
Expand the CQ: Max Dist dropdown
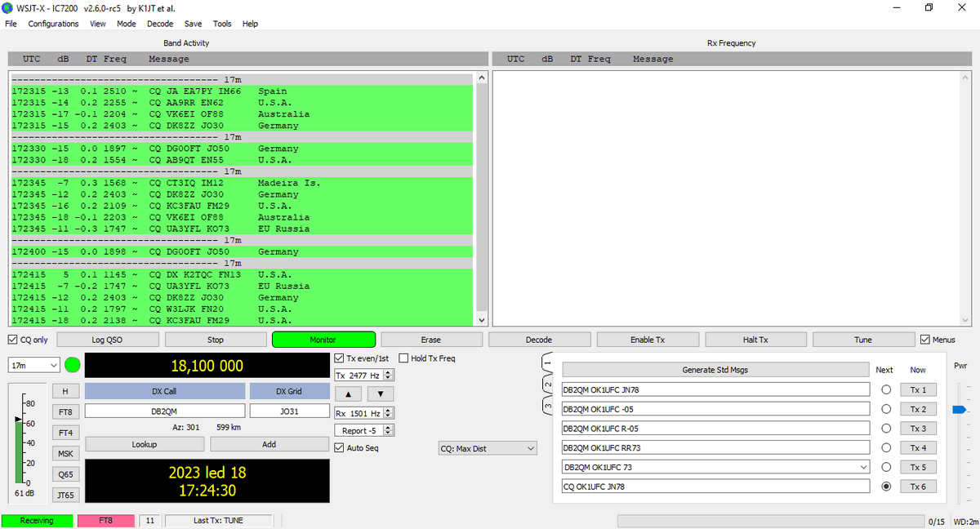[x=488, y=448]
